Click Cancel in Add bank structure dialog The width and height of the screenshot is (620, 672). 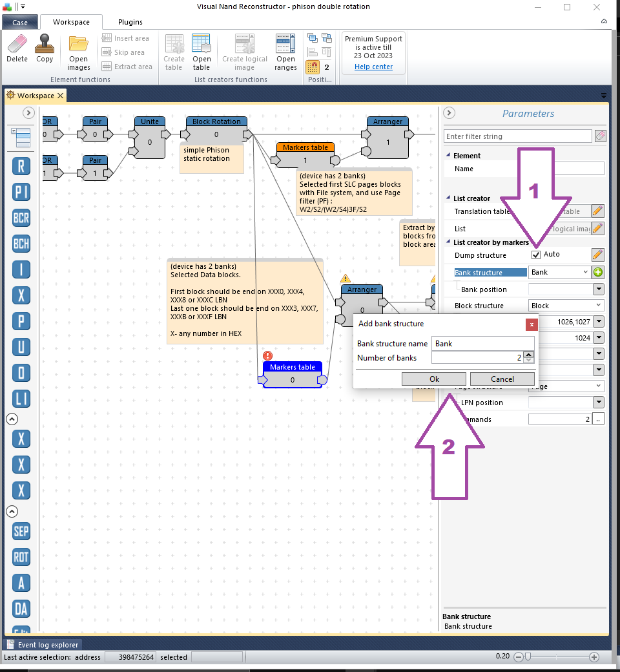[502, 379]
